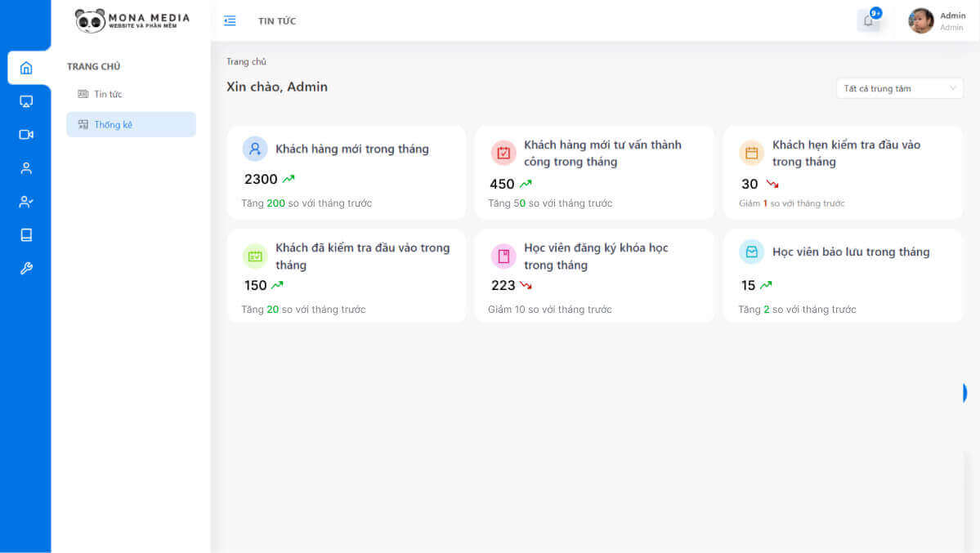This screenshot has height=553, width=980.
Task: Click the Admin profile avatar
Action: tap(920, 20)
